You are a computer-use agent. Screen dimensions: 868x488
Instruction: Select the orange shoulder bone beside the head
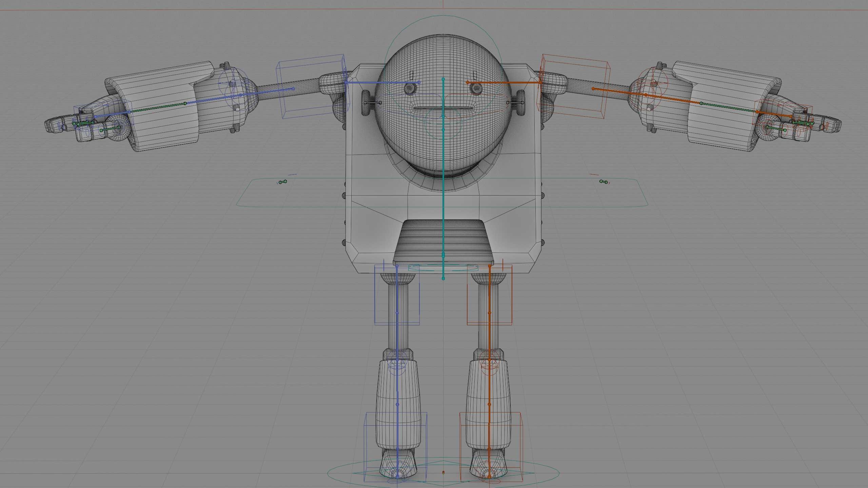504,82
